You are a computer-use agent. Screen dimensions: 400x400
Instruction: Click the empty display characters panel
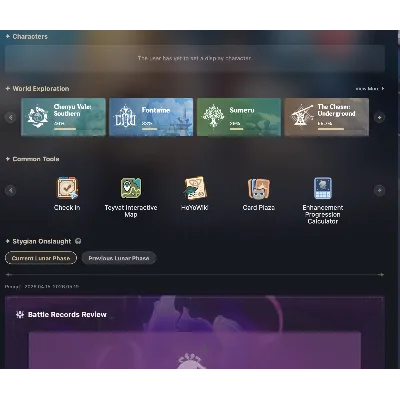pos(195,58)
